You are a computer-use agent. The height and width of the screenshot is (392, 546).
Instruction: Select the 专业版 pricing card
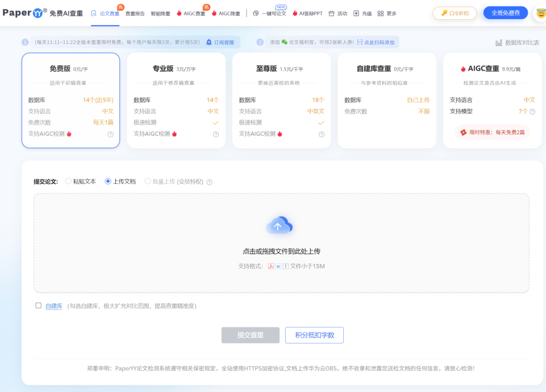176,101
